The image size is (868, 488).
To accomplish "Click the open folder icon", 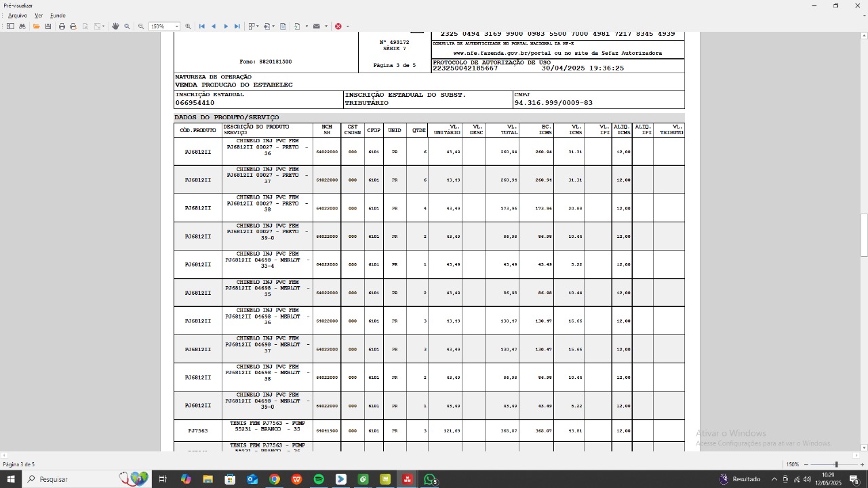I will (x=37, y=26).
